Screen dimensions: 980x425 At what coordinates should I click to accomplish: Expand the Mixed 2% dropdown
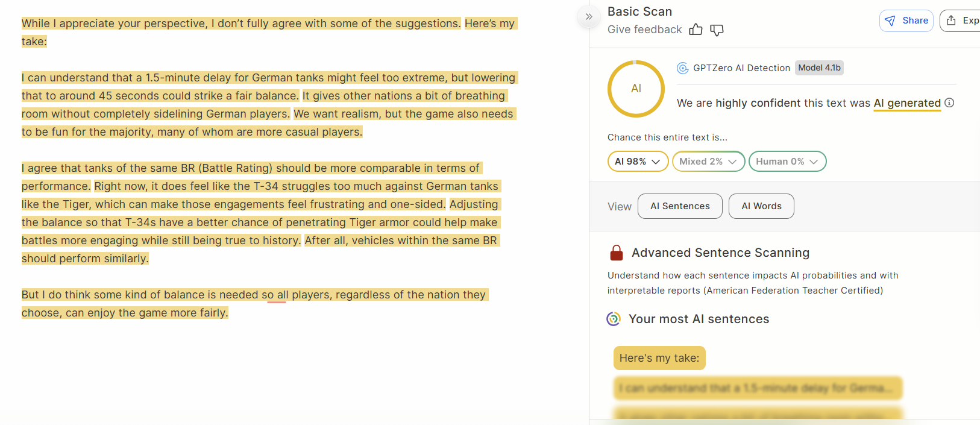[x=708, y=162]
